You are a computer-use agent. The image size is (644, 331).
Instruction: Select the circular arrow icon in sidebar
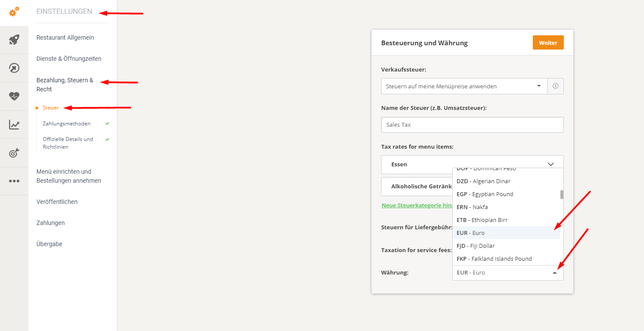tap(14, 68)
